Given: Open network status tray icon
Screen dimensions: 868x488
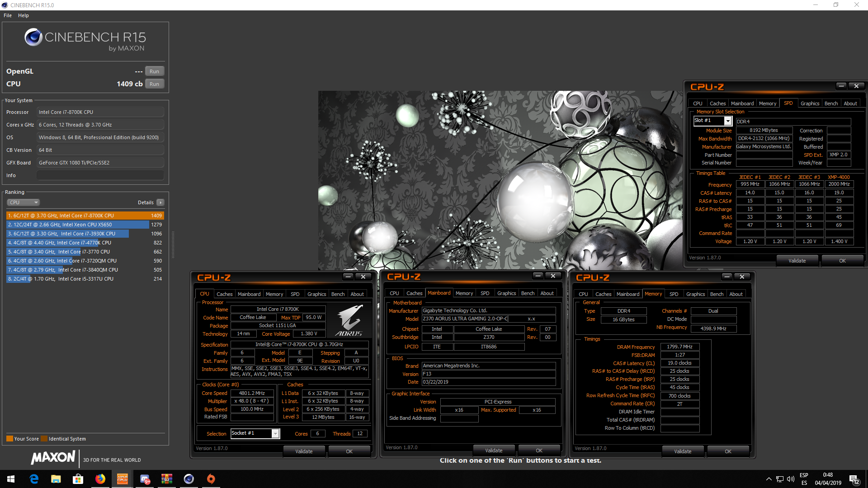Looking at the screenshot, I should click(x=780, y=479).
